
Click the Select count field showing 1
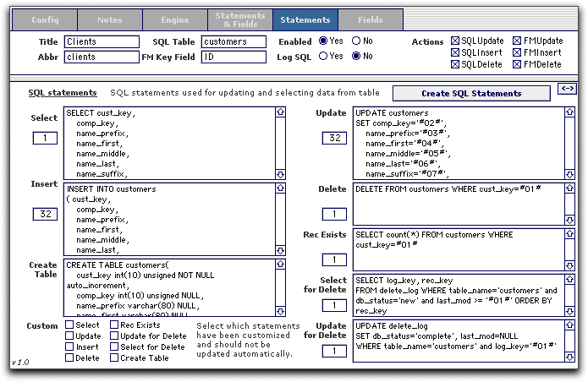pyautogui.click(x=45, y=139)
